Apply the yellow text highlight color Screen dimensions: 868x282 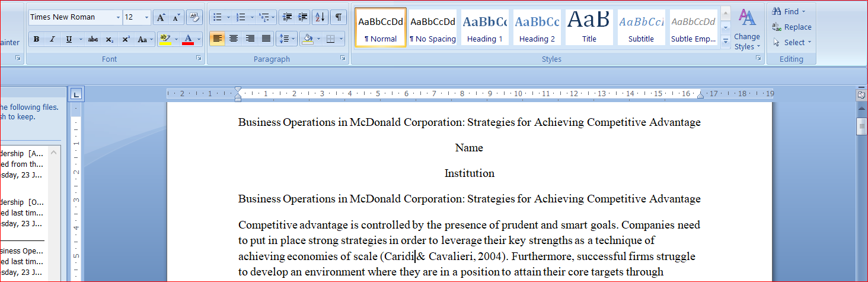[x=165, y=40]
